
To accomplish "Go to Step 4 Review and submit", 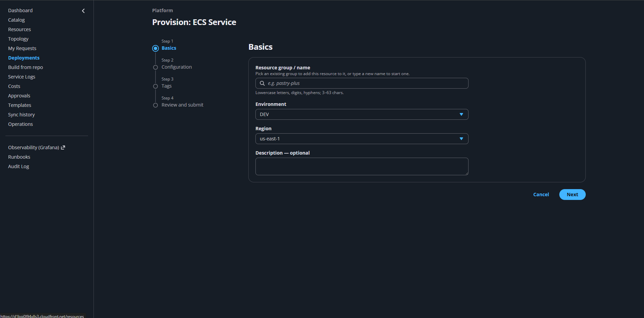I will (x=182, y=105).
